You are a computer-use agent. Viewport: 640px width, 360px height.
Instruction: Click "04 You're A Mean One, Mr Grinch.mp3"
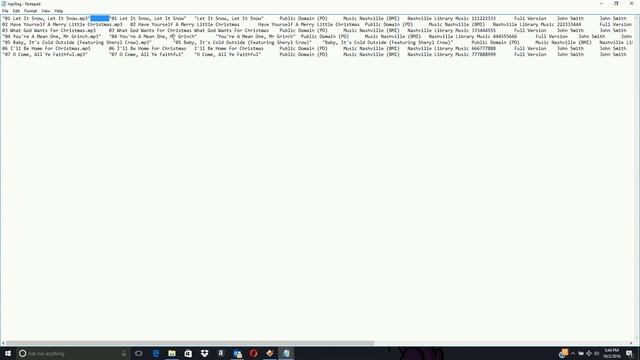51,36
